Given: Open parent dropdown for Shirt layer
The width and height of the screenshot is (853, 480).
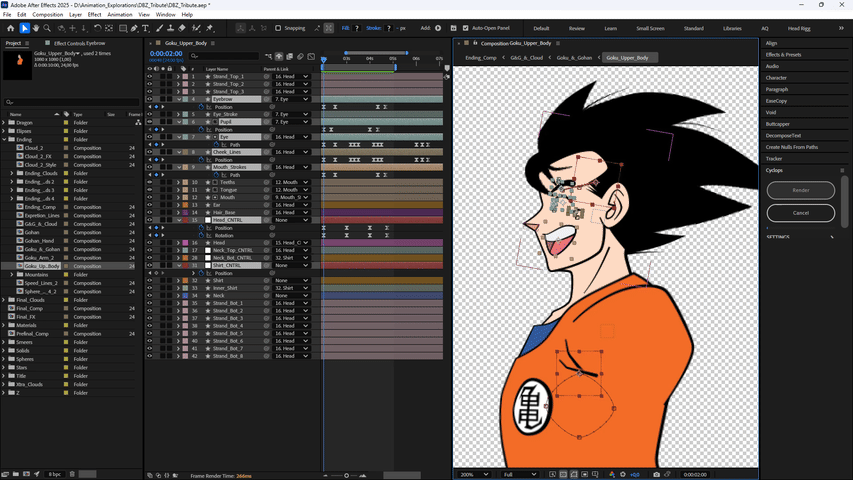Looking at the screenshot, I should (x=291, y=281).
